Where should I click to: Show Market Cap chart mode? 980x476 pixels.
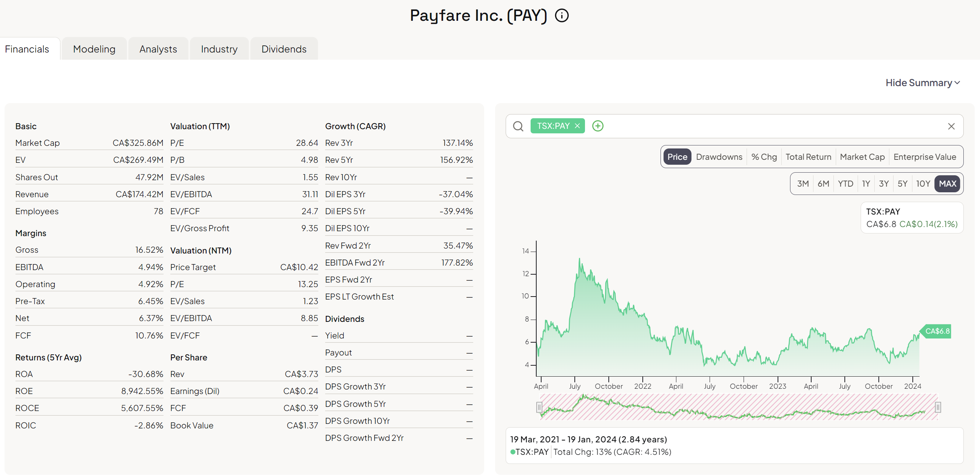coord(862,157)
